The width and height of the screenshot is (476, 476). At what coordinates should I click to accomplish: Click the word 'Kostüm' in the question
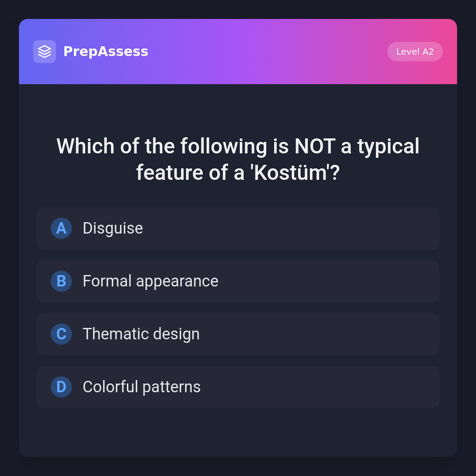(291, 173)
